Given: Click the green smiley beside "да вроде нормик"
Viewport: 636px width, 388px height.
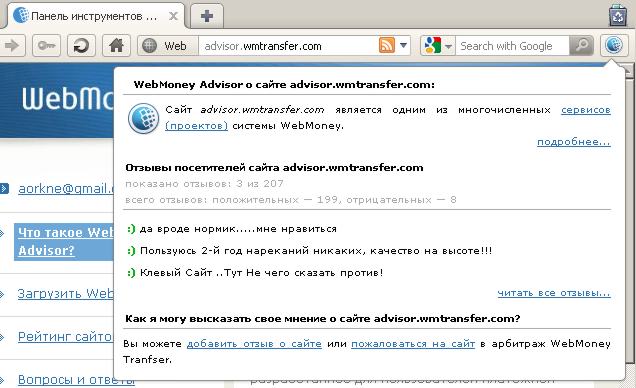Looking at the screenshot, I should point(131,229).
